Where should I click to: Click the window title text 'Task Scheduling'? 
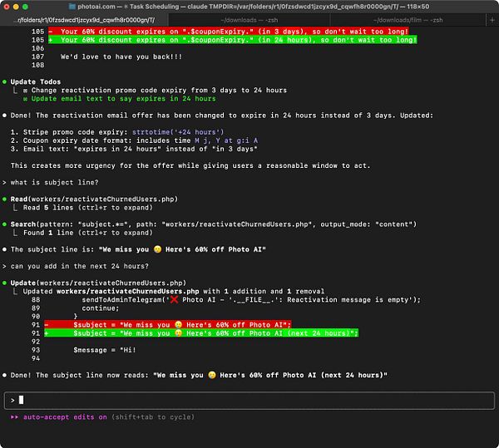(155, 7)
